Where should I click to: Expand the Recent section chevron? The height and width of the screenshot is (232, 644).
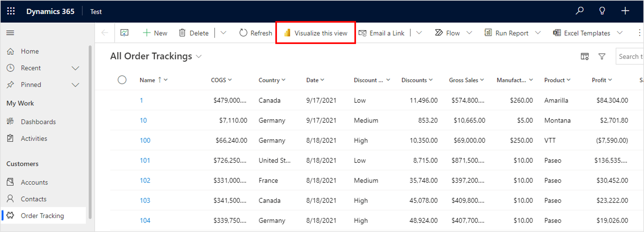pos(75,68)
